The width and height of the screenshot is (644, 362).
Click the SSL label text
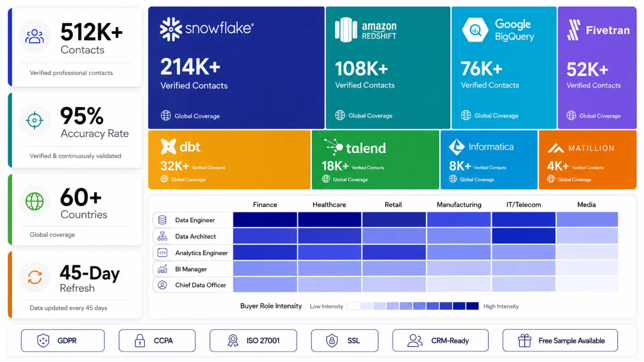[x=354, y=341]
